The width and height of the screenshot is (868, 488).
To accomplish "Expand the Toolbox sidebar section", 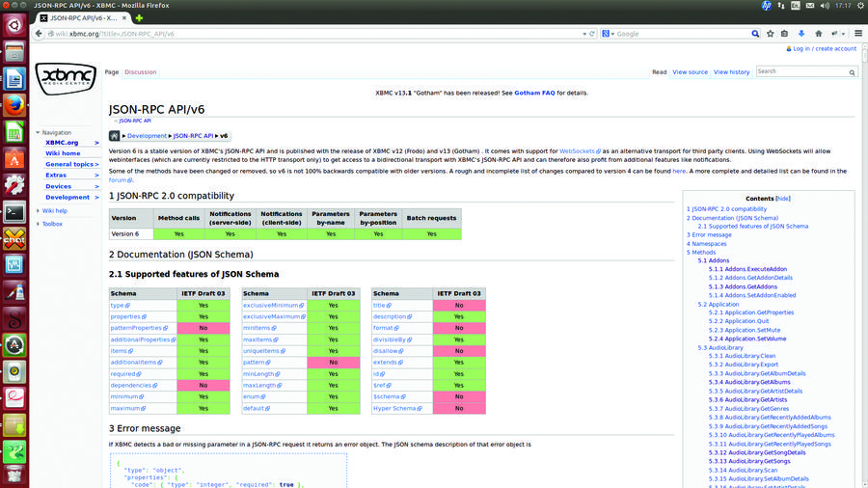I will tap(51, 224).
